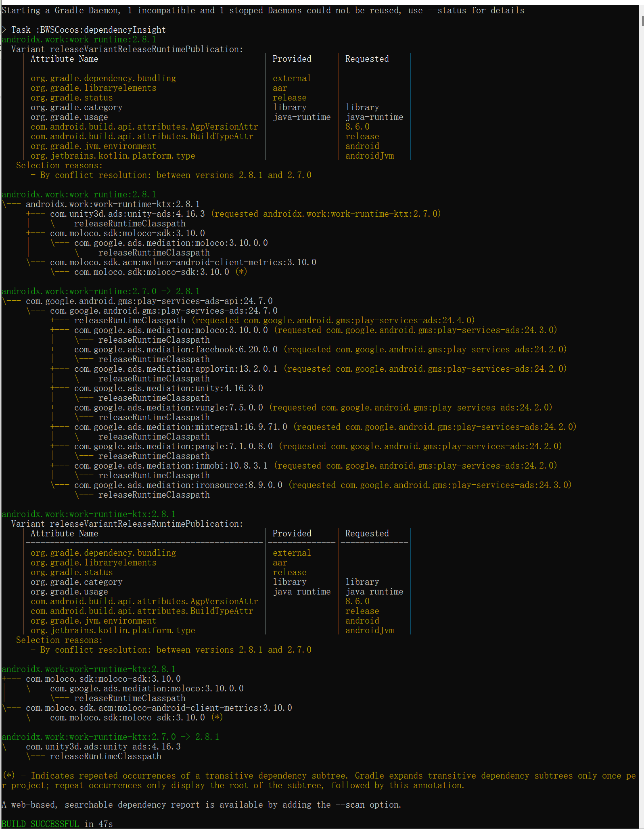
Task: Select the play-services-ads-api:24.7.0 tree entry
Action: [149, 301]
